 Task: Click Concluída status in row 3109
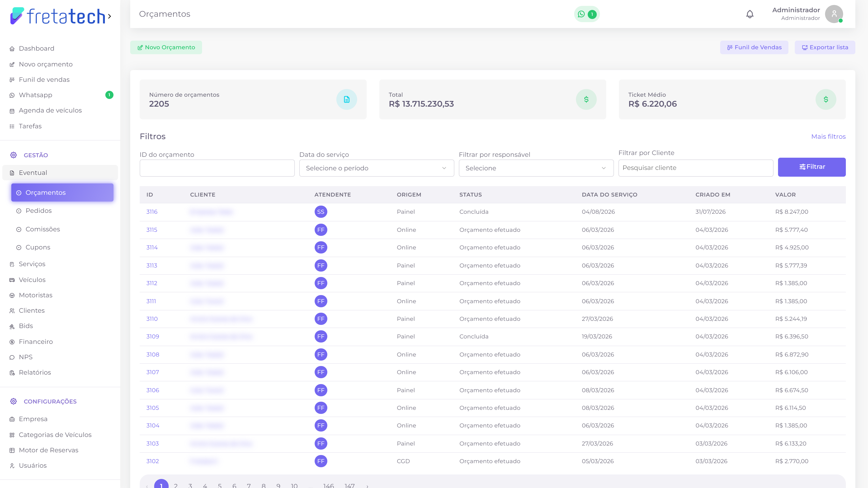coord(474,336)
